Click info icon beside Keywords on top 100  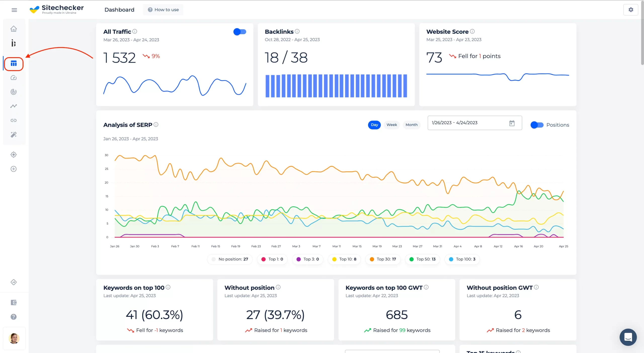(168, 287)
